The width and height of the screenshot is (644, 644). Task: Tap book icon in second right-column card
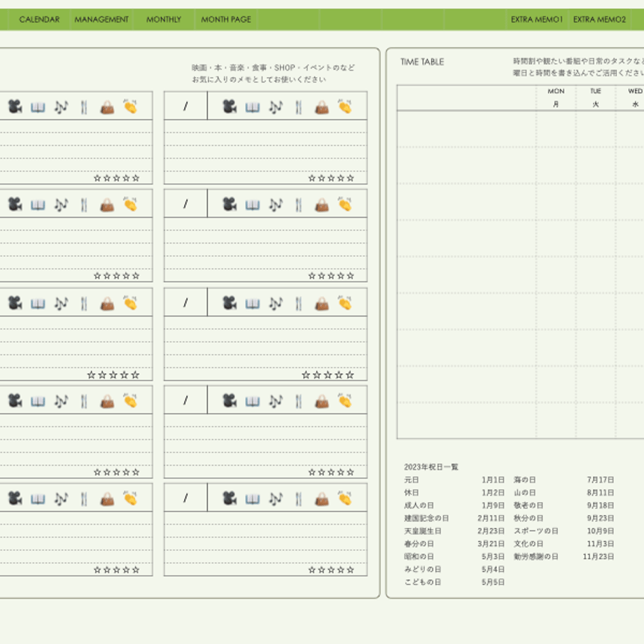pos(253,205)
